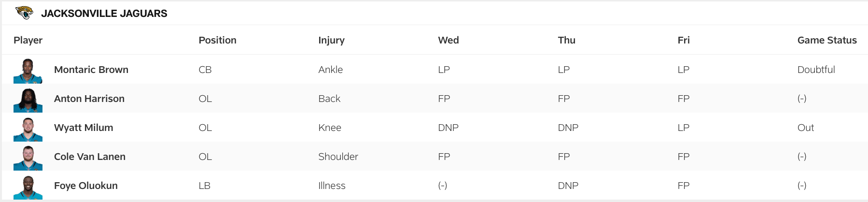Open Cole Van Lanen's profile link
868x202 pixels.
(x=90, y=157)
